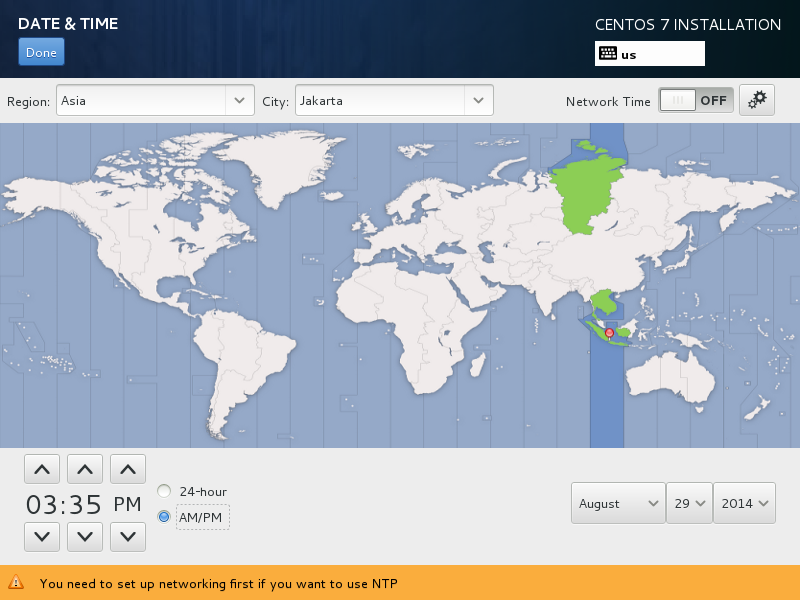Toggle the Network Time switch
The width and height of the screenshot is (800, 600).
click(696, 100)
